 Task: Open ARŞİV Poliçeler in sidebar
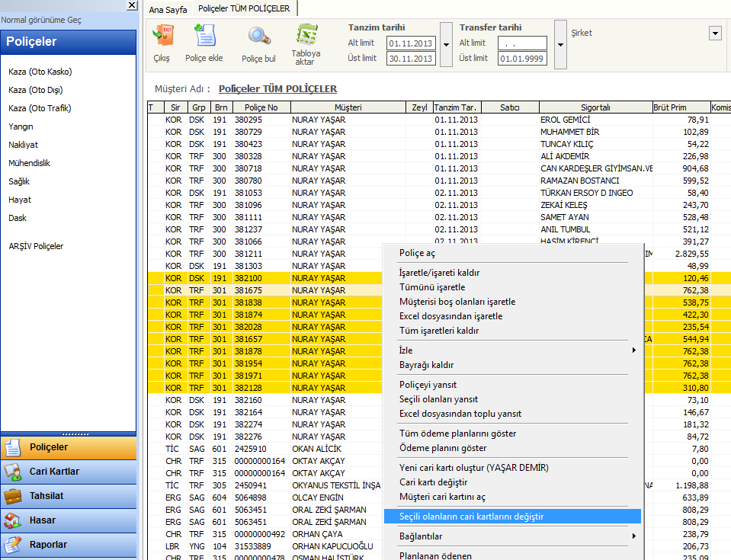[x=36, y=246]
